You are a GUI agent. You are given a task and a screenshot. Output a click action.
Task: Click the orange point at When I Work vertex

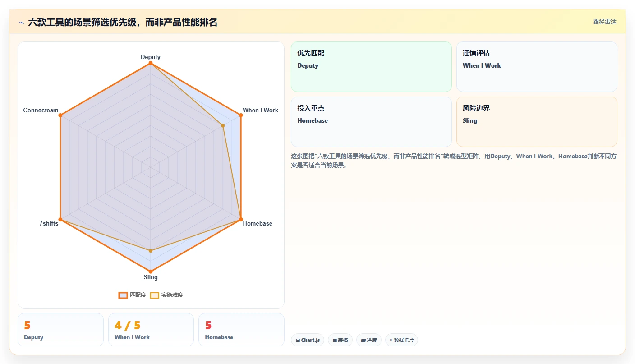pos(241,115)
